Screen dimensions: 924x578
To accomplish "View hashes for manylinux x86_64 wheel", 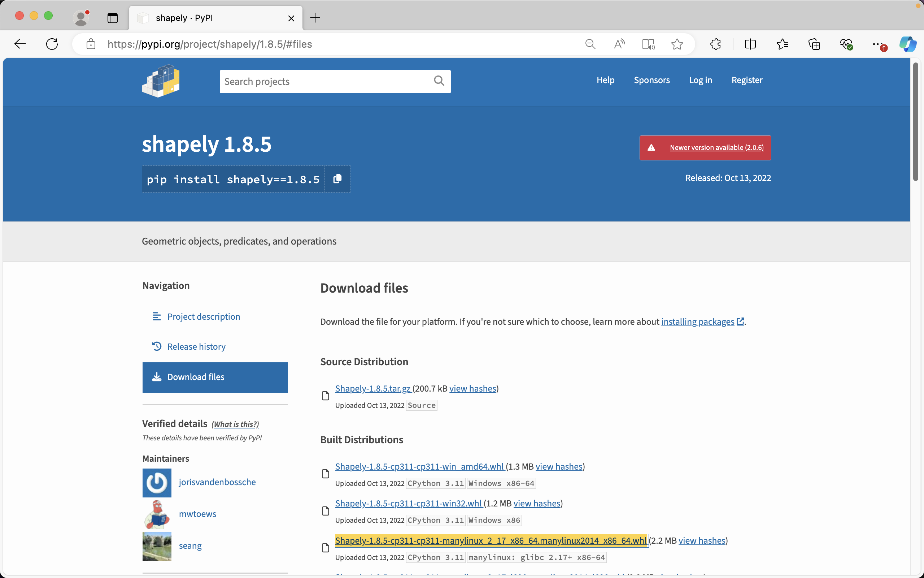I will pyautogui.click(x=702, y=540).
